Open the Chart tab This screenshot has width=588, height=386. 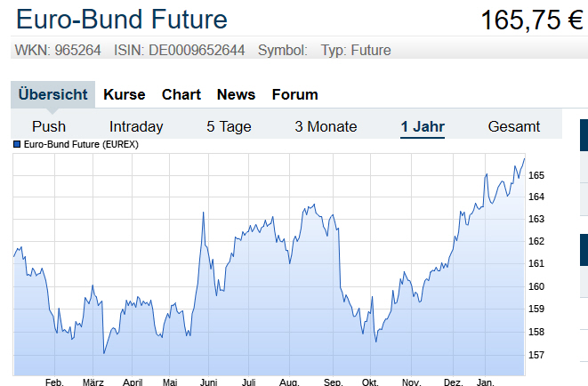click(x=181, y=94)
